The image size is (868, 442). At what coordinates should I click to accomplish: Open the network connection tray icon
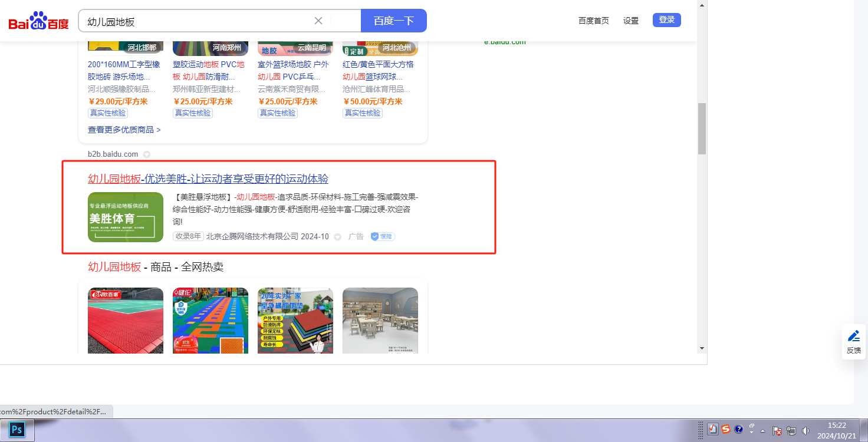[x=791, y=431]
